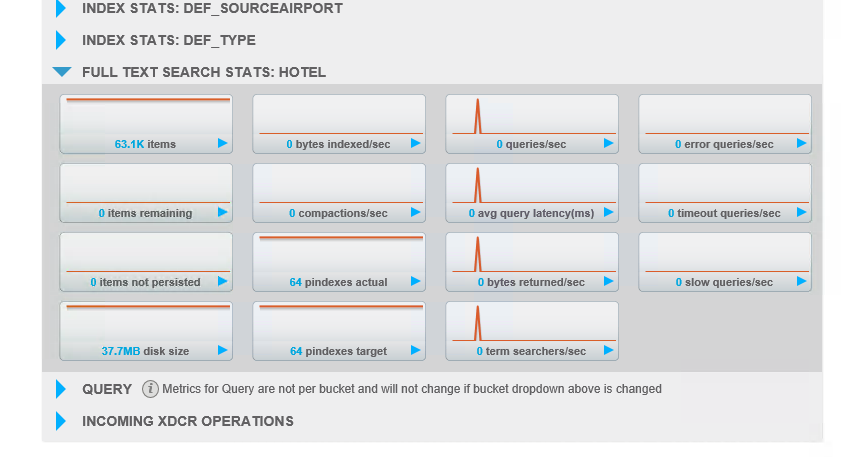
Task: Open the timeout queries/sec graph
Action: pyautogui.click(x=725, y=192)
